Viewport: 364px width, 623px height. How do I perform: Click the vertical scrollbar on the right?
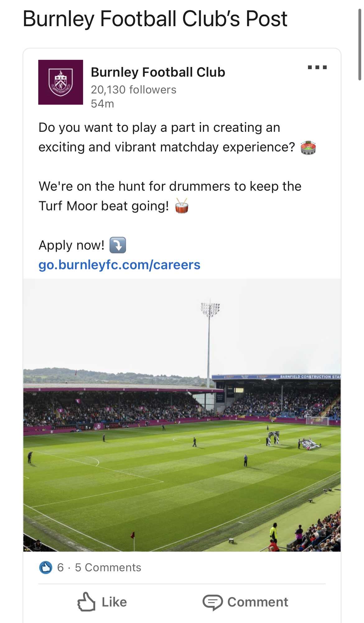(x=360, y=45)
